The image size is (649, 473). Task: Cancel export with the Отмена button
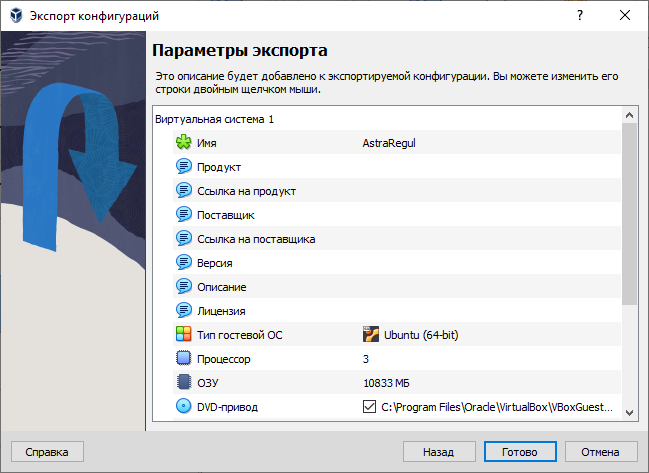point(601,452)
